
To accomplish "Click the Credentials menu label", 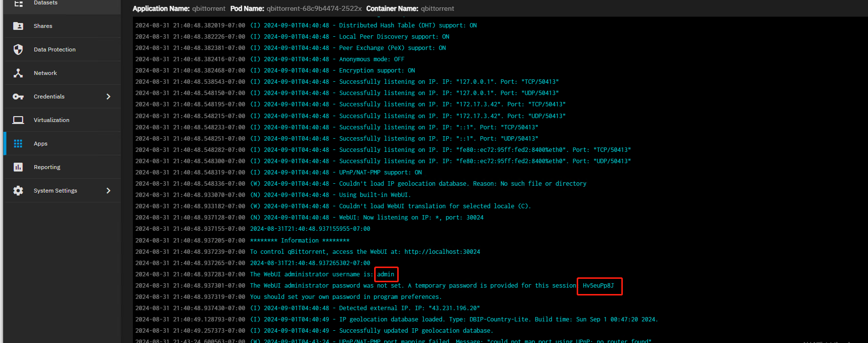I will [49, 97].
